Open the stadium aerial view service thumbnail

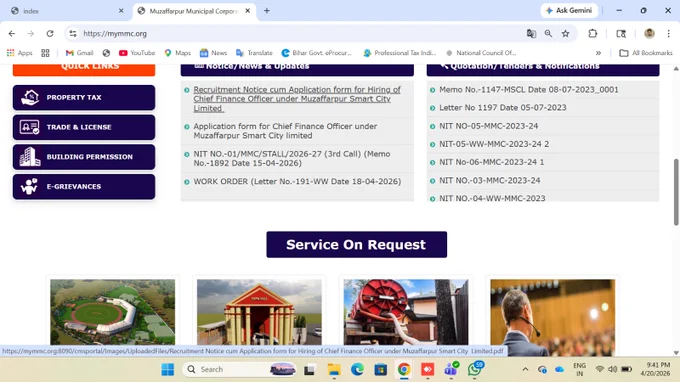coord(113,312)
